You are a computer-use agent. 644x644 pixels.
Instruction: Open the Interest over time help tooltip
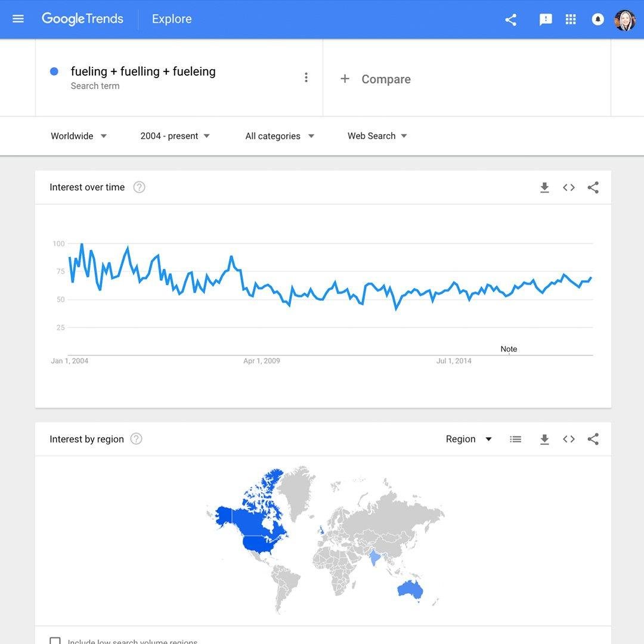point(139,187)
